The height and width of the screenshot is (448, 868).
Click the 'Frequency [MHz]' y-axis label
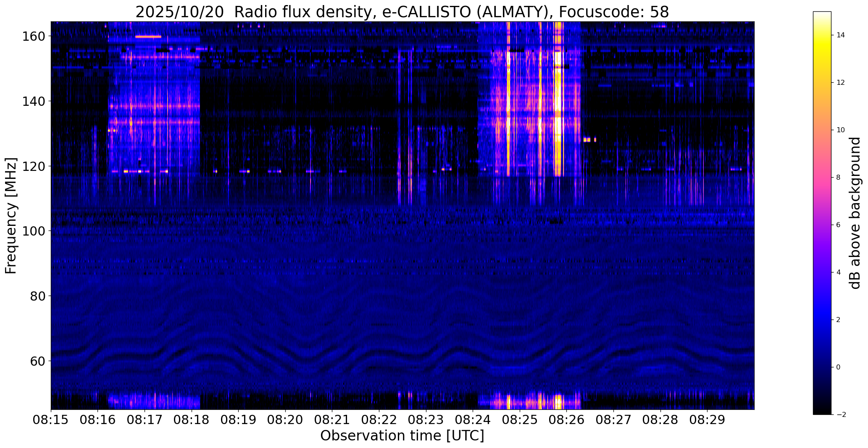click(11, 216)
